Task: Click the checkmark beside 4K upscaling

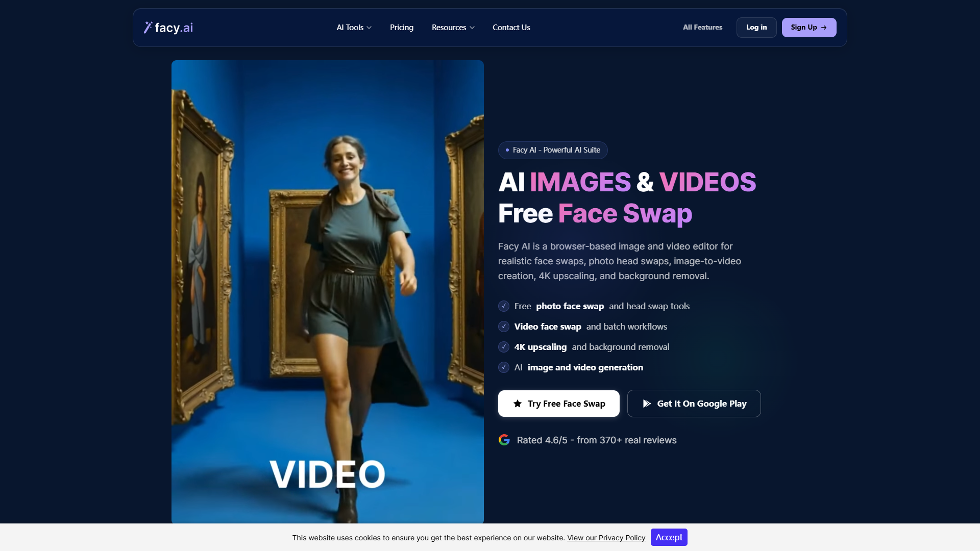Action: click(504, 347)
